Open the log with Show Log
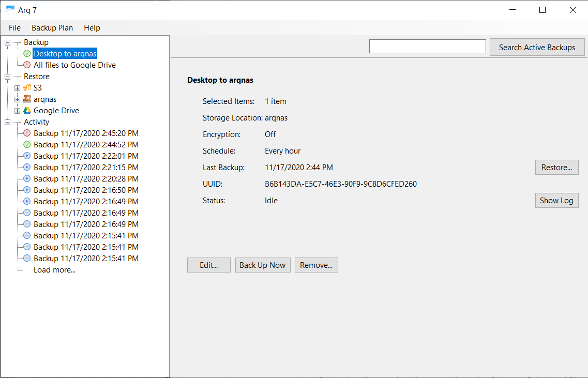 tap(556, 200)
